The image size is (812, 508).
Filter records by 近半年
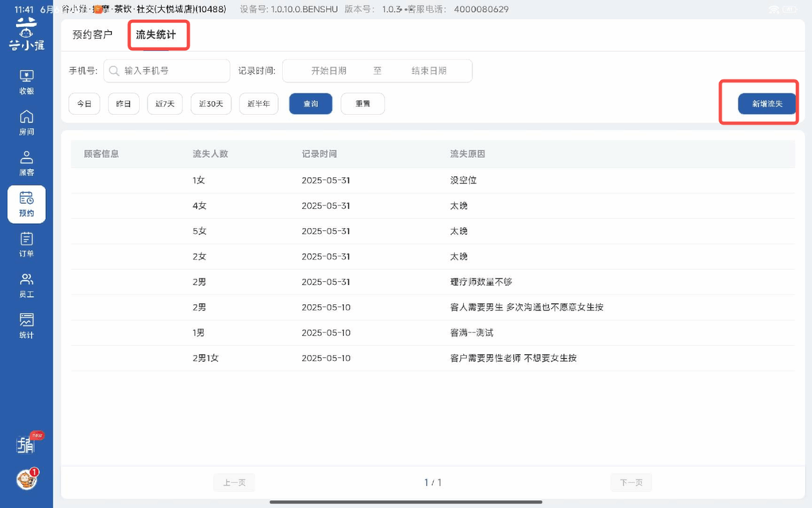tap(259, 104)
